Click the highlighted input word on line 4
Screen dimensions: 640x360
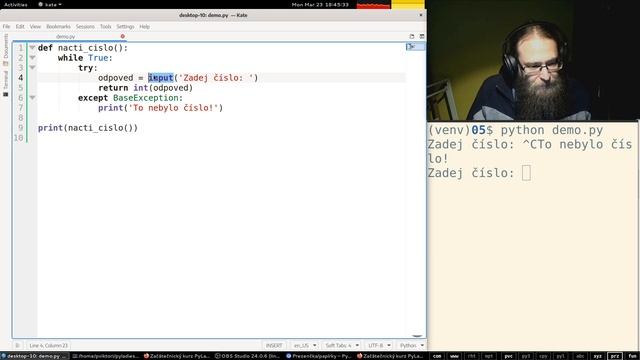point(161,78)
